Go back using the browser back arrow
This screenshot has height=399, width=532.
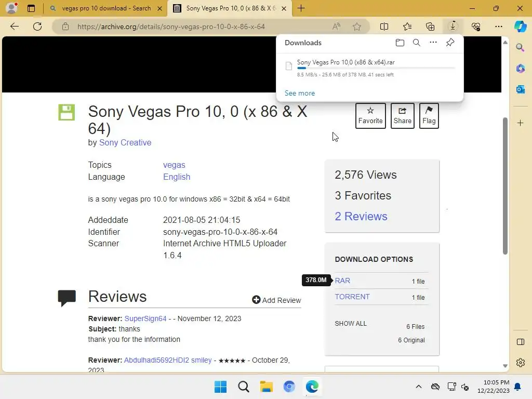tap(14, 26)
